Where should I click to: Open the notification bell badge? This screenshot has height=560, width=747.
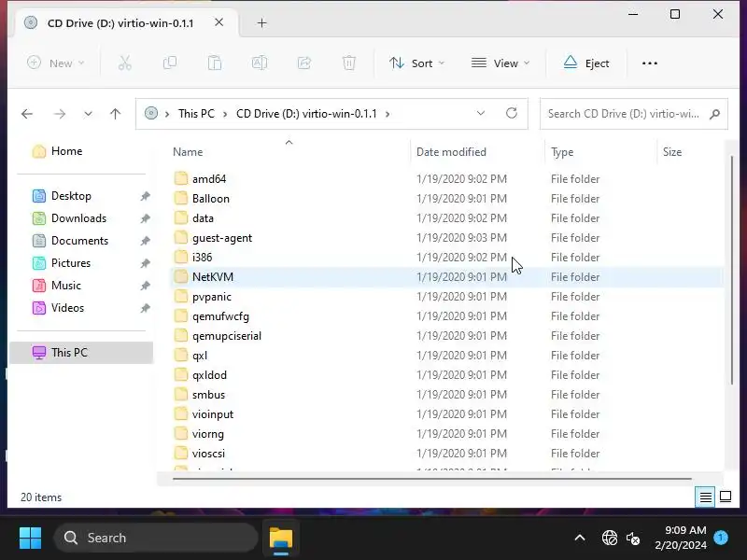pos(721,538)
